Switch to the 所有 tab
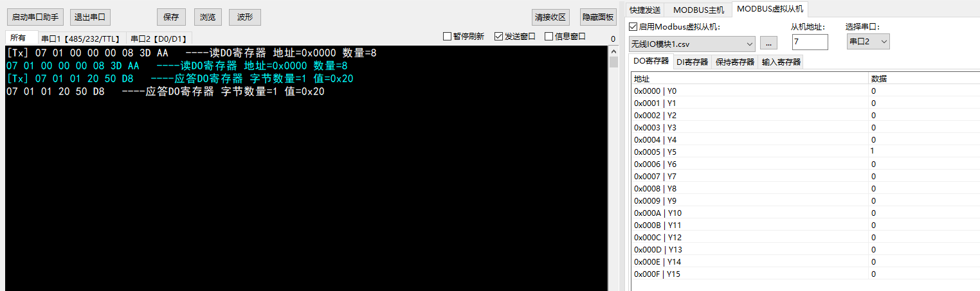The image size is (980, 291). click(21, 37)
